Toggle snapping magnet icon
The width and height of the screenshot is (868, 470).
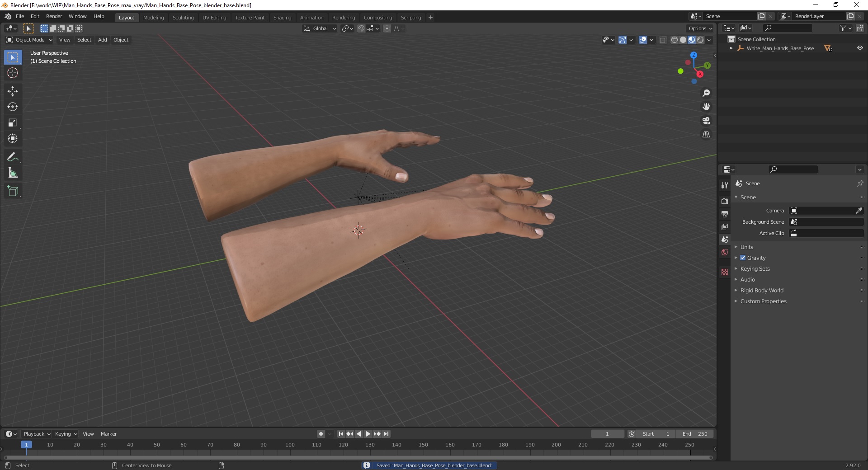[361, 28]
